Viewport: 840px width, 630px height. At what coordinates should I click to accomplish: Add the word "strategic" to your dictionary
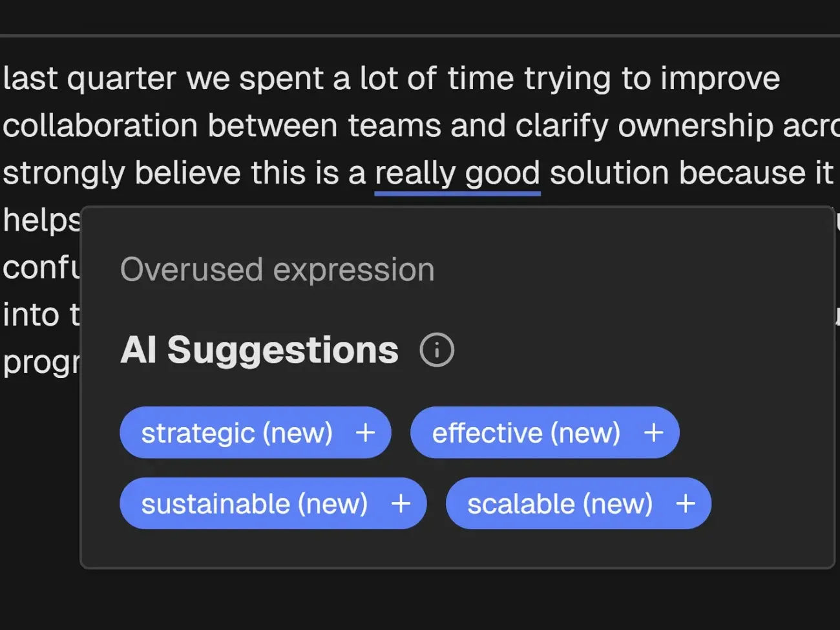pyautogui.click(x=366, y=433)
